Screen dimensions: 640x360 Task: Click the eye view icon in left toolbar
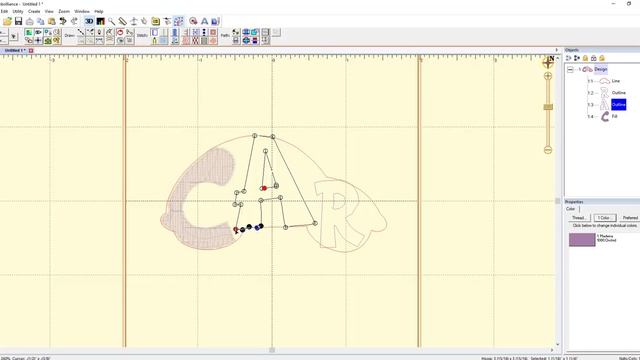click(38, 32)
